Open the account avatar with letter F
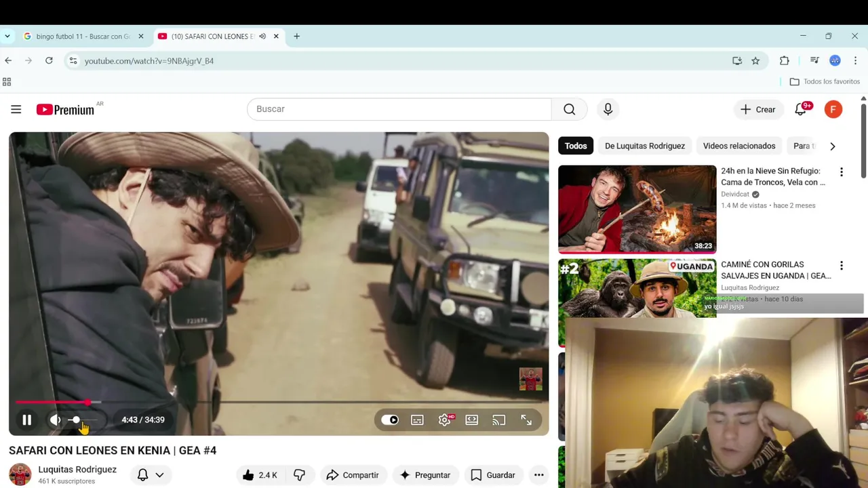 [x=833, y=109]
